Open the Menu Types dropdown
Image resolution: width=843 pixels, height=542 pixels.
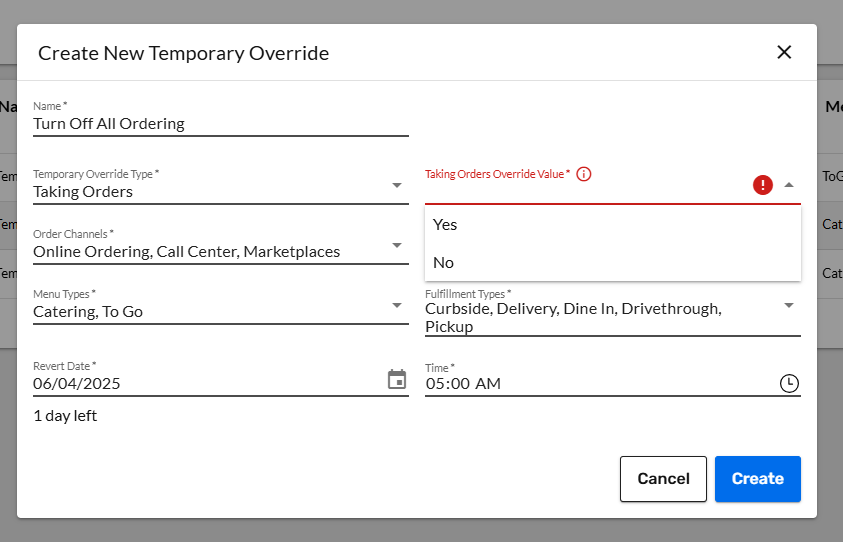[397, 305]
